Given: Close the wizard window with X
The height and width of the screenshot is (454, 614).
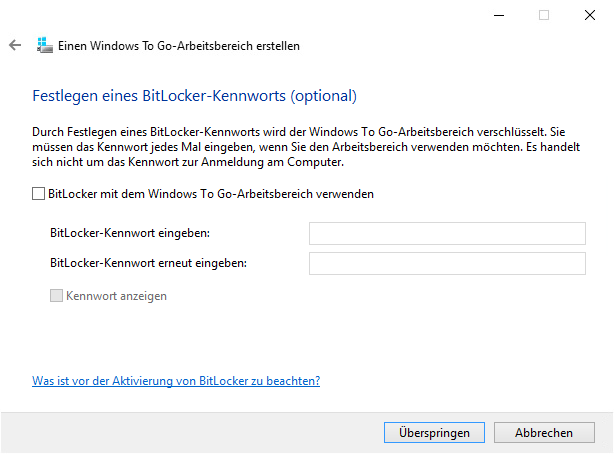Looking at the screenshot, I should (590, 15).
